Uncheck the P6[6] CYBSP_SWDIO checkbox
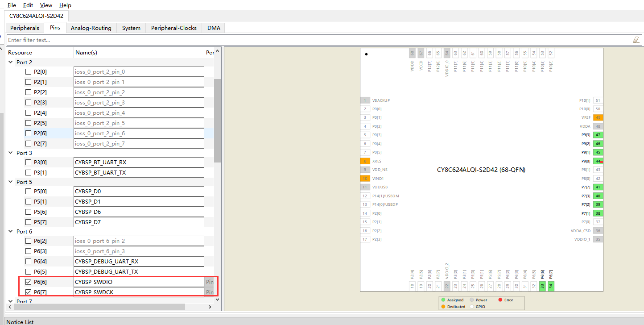The width and height of the screenshot is (644, 325). coord(29,282)
